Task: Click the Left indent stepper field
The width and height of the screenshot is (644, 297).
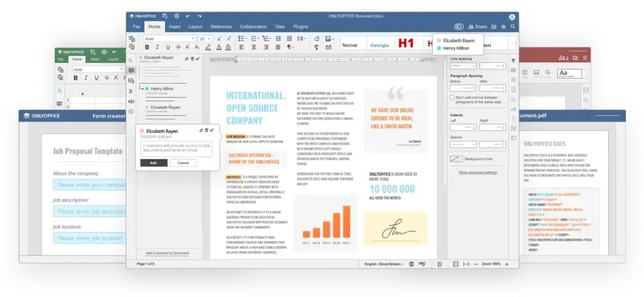Action: click(x=463, y=127)
